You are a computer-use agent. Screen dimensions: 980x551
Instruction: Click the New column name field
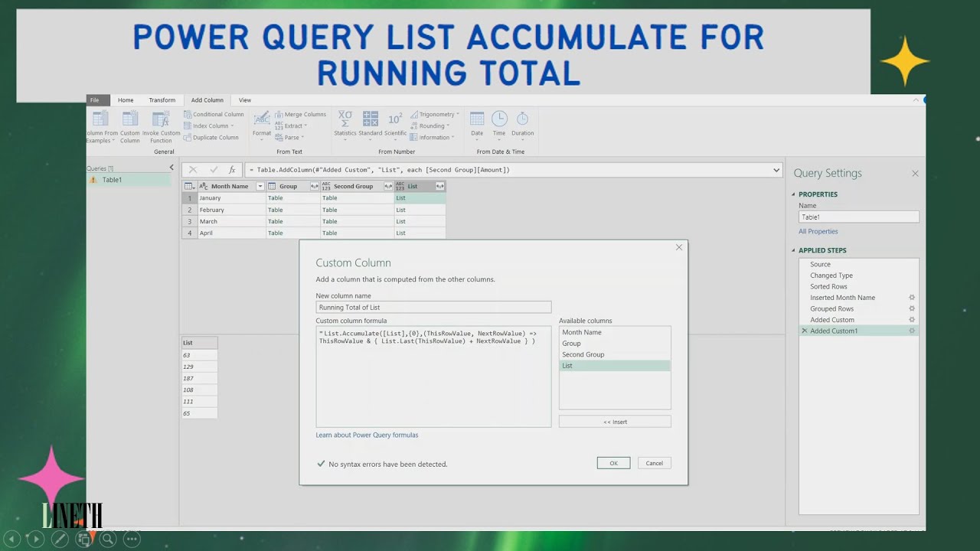[433, 307]
